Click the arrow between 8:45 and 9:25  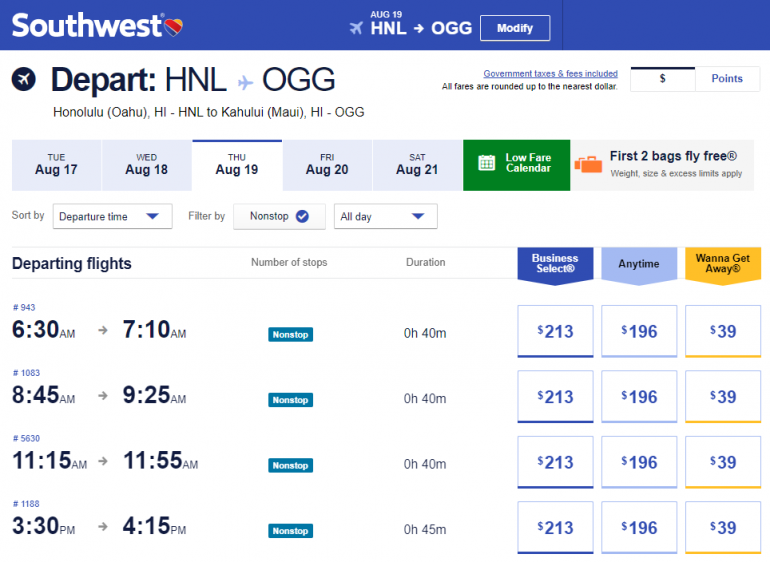(x=102, y=396)
